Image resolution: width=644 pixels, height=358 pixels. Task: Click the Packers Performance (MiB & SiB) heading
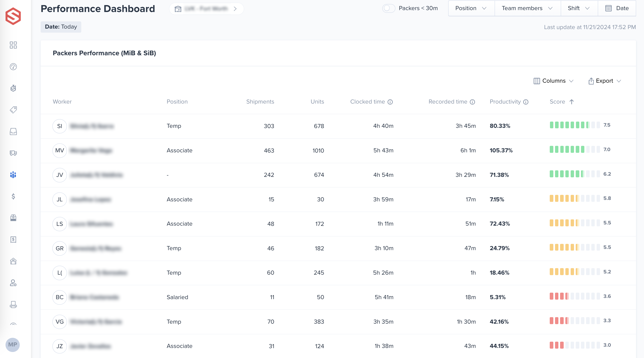click(104, 53)
